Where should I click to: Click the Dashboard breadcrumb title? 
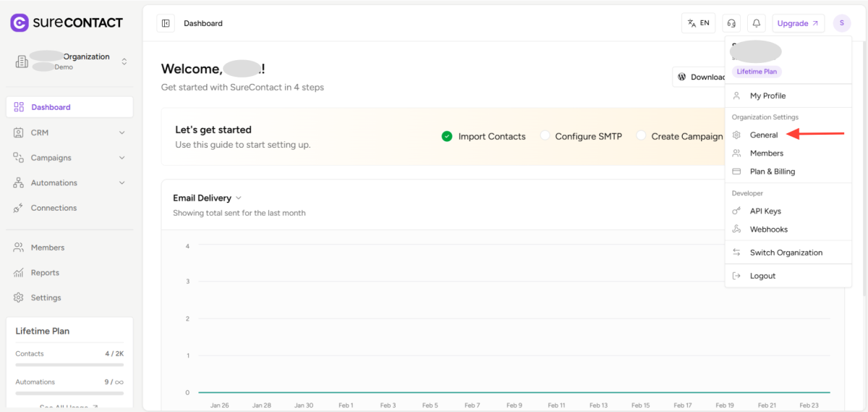pos(203,23)
